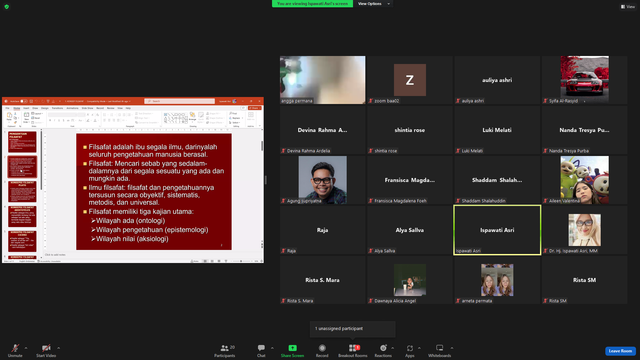
Task: Toggle Bold in the PowerPoint Font group
Action: 50,120
